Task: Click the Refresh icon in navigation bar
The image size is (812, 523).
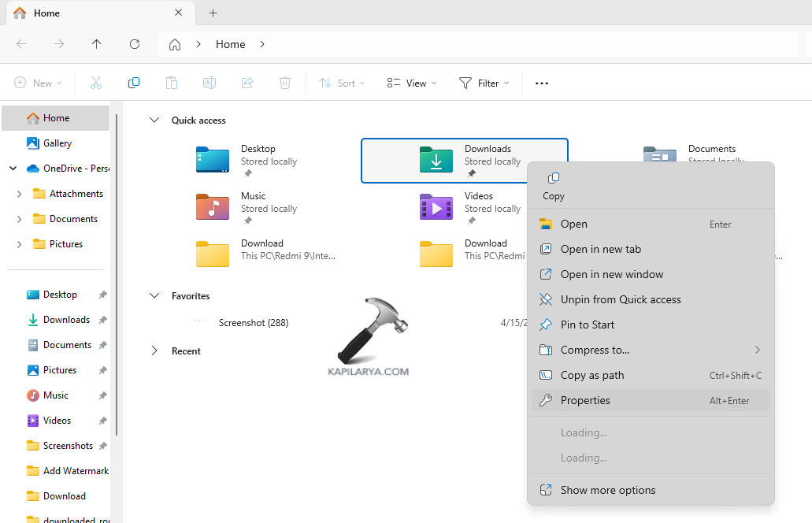Action: [x=135, y=44]
